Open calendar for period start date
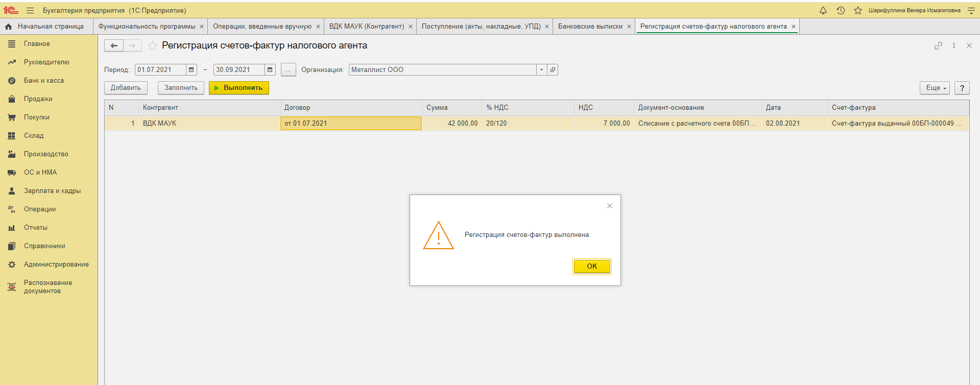Image resolution: width=980 pixels, height=385 pixels. coord(192,69)
